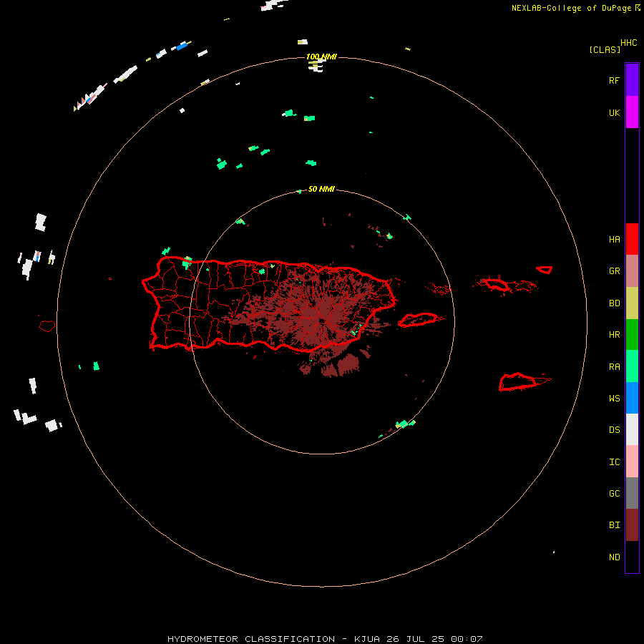Click the WS legend label
Viewport: 644px width, 644px height.
tap(614, 399)
